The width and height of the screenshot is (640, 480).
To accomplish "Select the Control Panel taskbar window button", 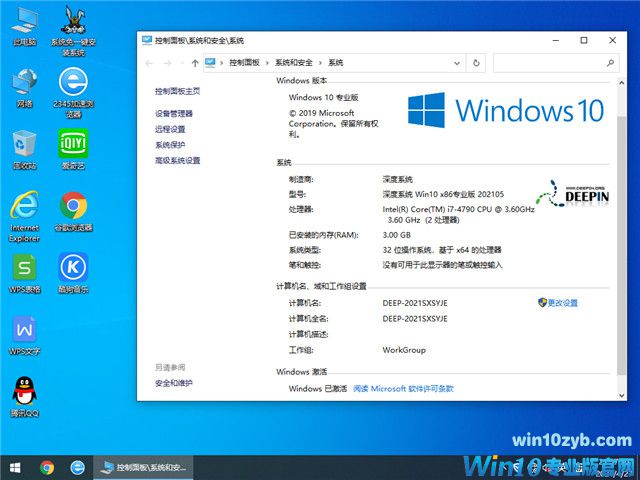I will [x=143, y=468].
